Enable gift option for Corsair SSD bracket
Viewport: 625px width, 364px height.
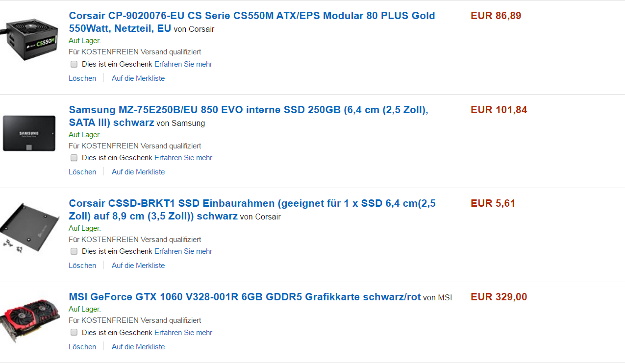click(74, 251)
